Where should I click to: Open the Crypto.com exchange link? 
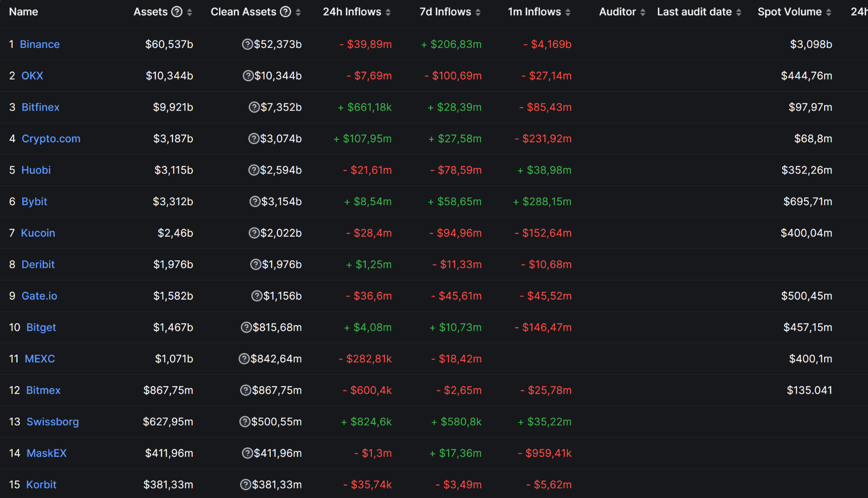51,139
